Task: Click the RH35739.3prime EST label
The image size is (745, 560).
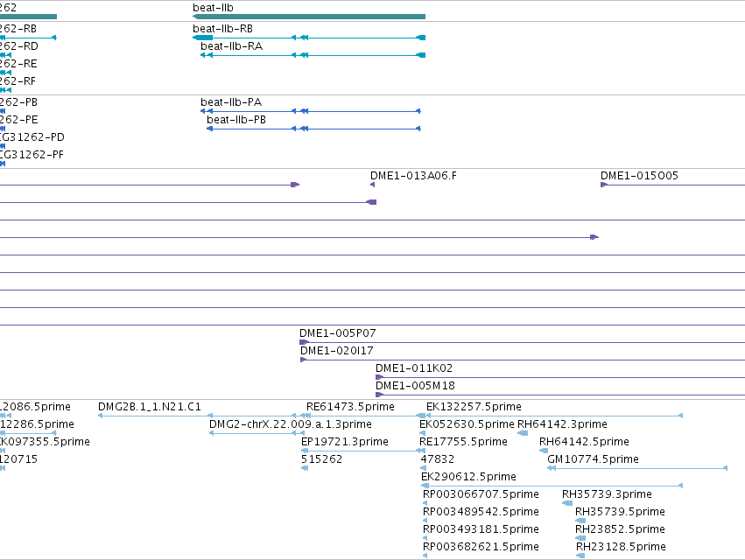Action: [x=607, y=494]
